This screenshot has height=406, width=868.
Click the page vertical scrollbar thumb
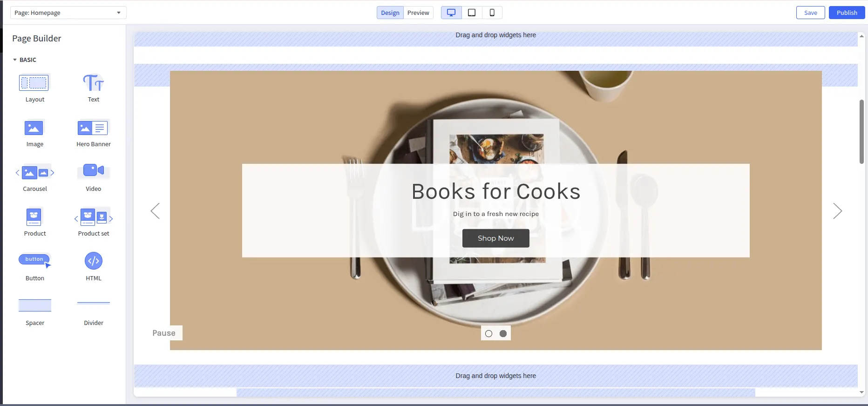[861, 132]
